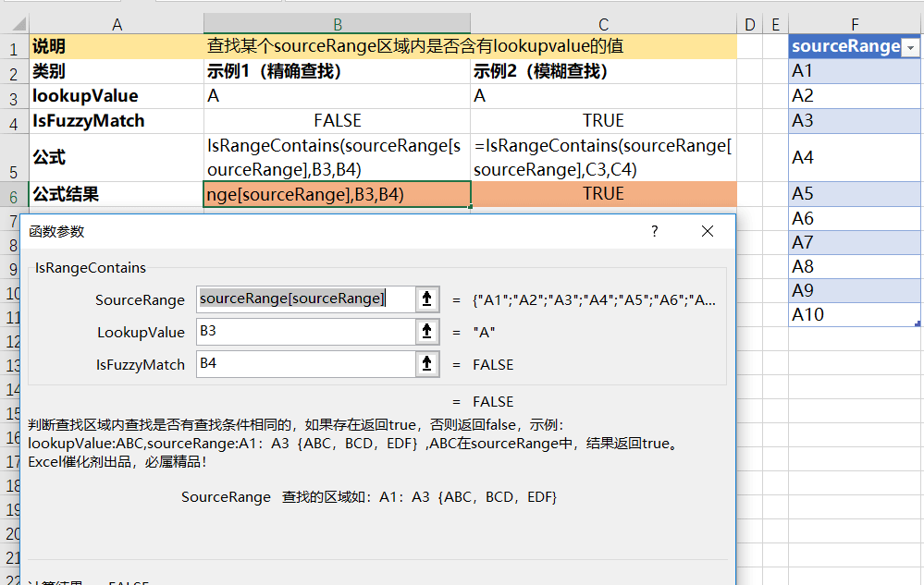Select row 4 header

pyautogui.click(x=14, y=122)
